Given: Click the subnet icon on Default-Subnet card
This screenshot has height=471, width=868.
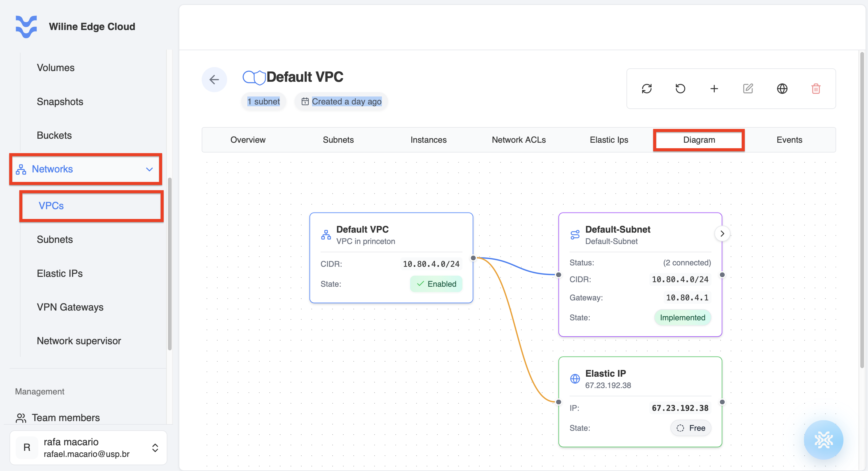Looking at the screenshot, I should coord(575,235).
